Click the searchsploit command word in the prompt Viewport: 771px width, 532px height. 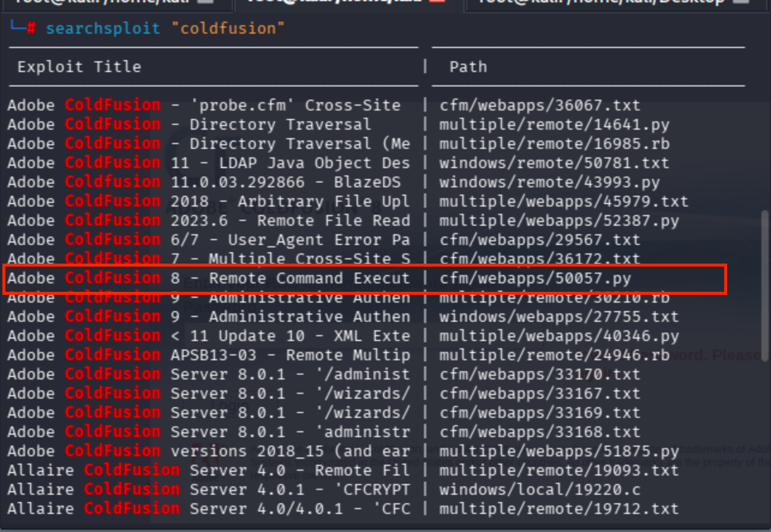click(103, 28)
